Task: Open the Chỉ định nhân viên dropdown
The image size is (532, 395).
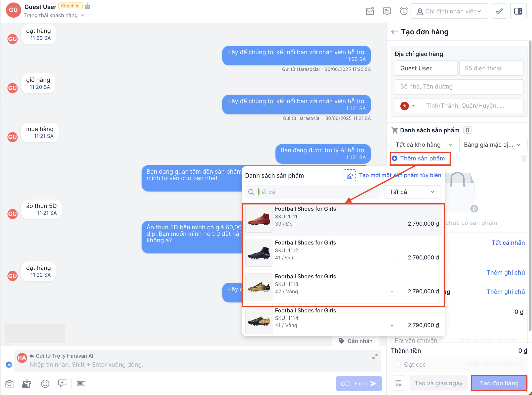Action: [449, 11]
